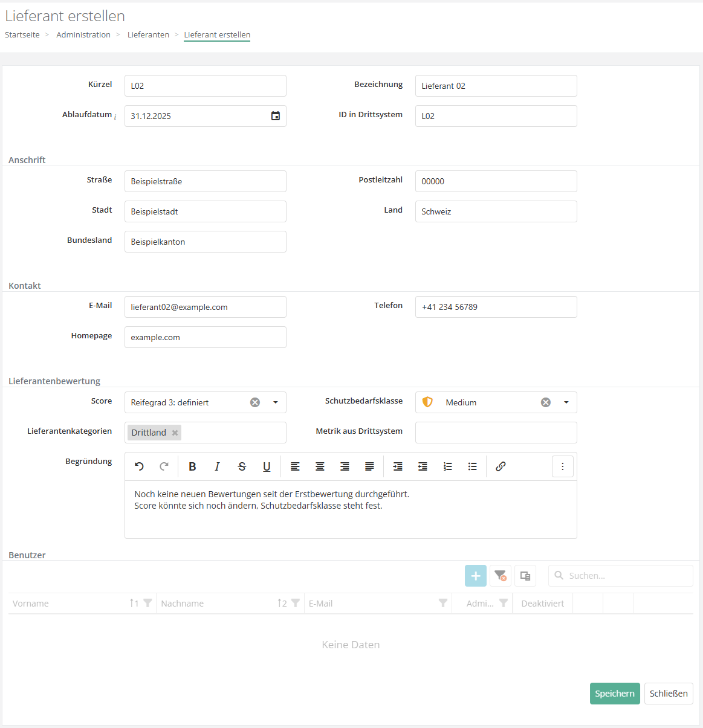Expand the Score dropdown
The height and width of the screenshot is (728, 703).
tap(276, 402)
